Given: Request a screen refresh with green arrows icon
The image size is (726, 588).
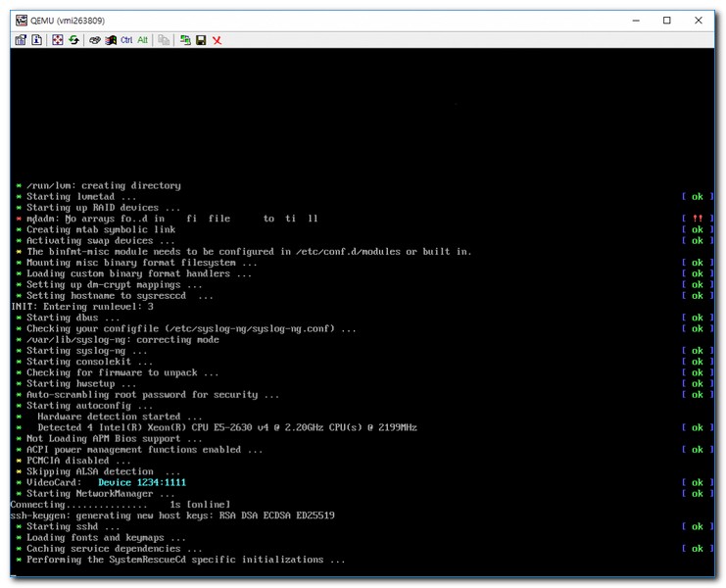Looking at the screenshot, I should point(73,40).
